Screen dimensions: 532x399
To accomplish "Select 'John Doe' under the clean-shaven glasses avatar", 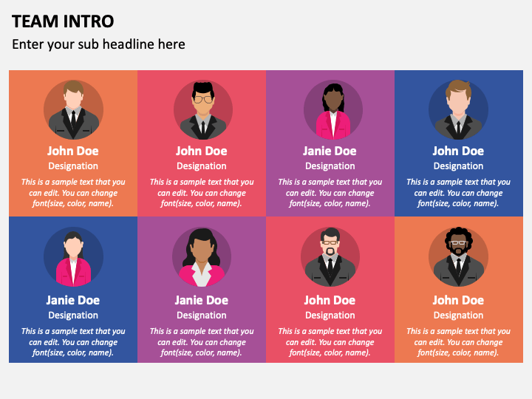I will pos(202,151).
